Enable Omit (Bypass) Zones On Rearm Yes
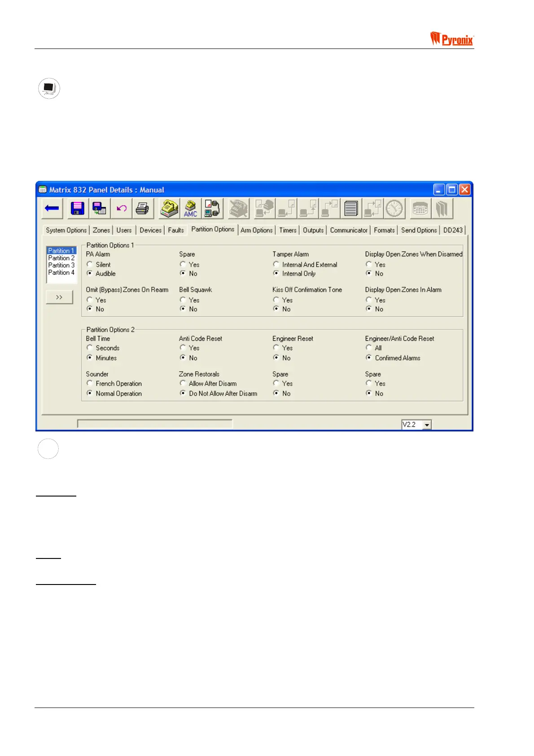Image resolution: width=534 pixels, height=756 pixels. coord(90,300)
